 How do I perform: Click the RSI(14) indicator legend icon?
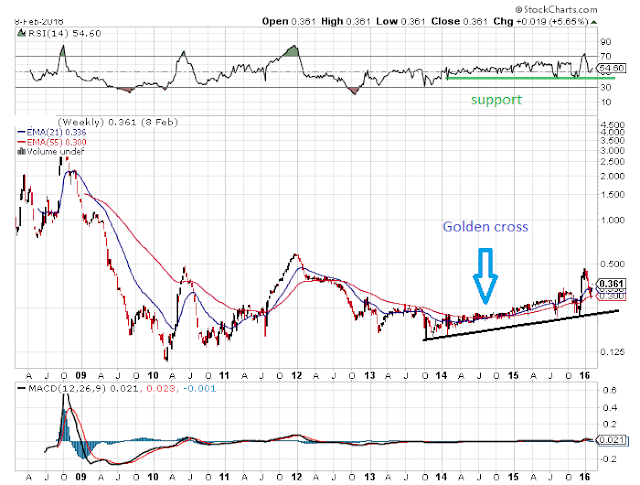21,33
